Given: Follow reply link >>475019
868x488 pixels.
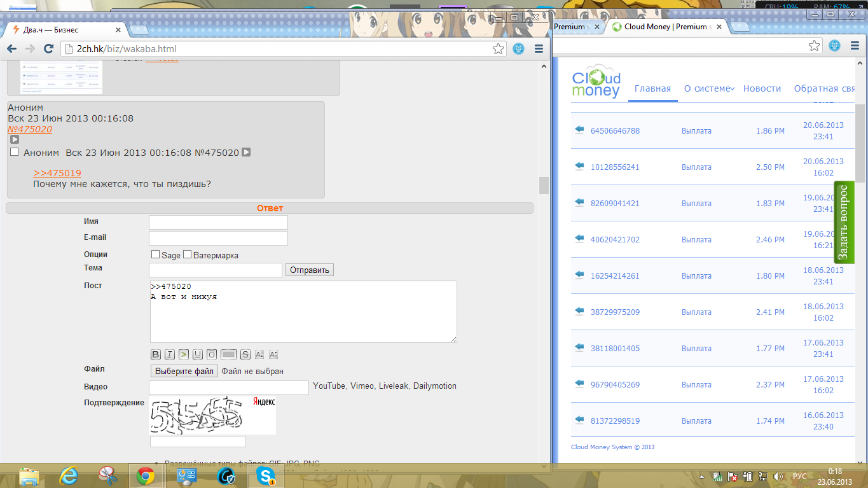Looking at the screenshot, I should [x=57, y=173].
